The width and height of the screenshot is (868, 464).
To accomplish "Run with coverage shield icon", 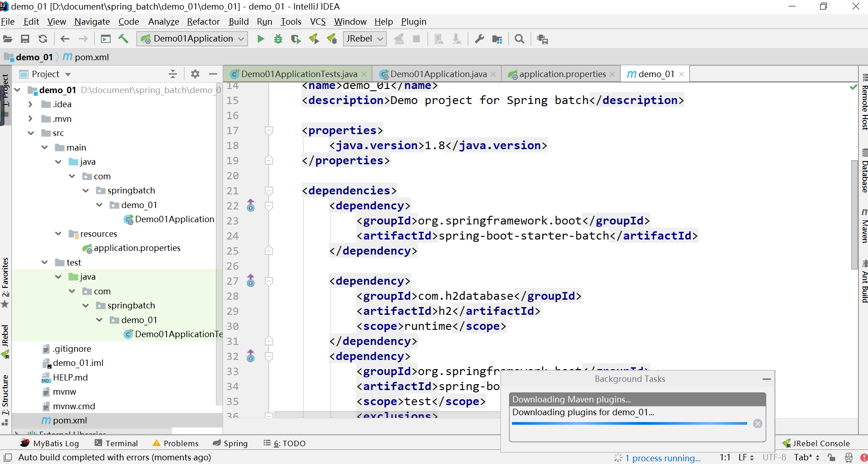I will [x=296, y=39].
